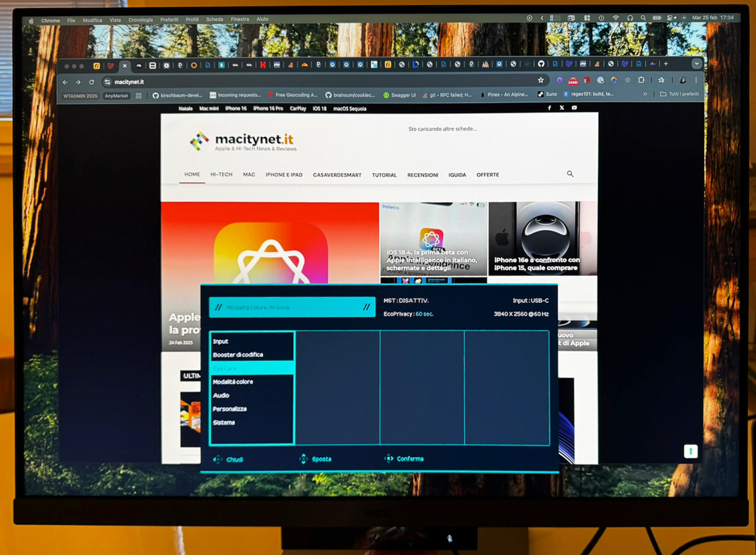Go back using Chrome's back arrow
This screenshot has height=555, width=756.
pos(65,82)
